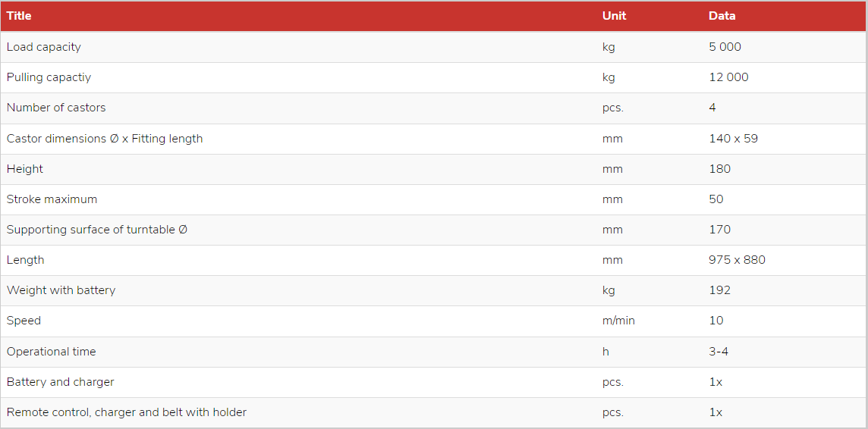Click the 5 000 load capacity value
The image size is (868, 429).
click(x=725, y=47)
